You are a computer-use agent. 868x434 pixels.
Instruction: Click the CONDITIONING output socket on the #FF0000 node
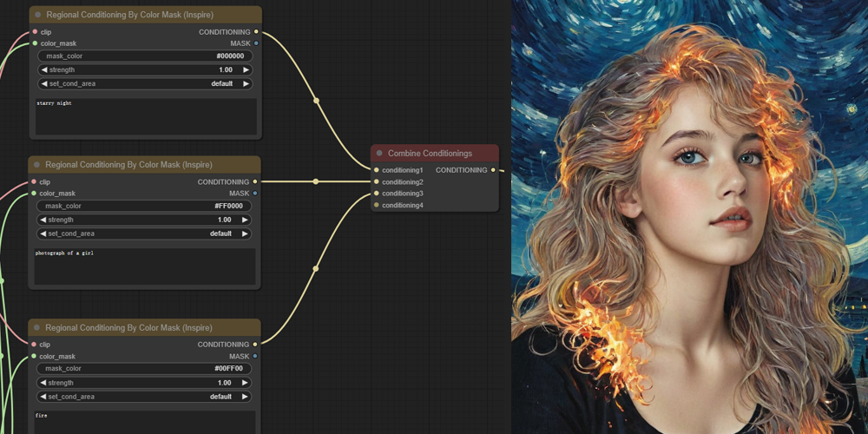tap(254, 181)
